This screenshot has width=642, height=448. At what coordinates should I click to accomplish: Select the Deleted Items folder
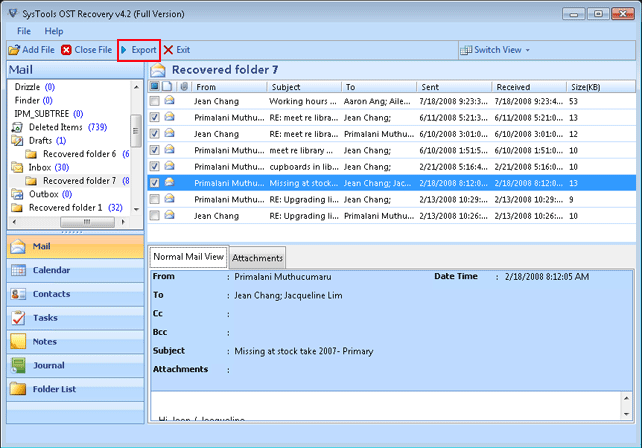coord(56,127)
